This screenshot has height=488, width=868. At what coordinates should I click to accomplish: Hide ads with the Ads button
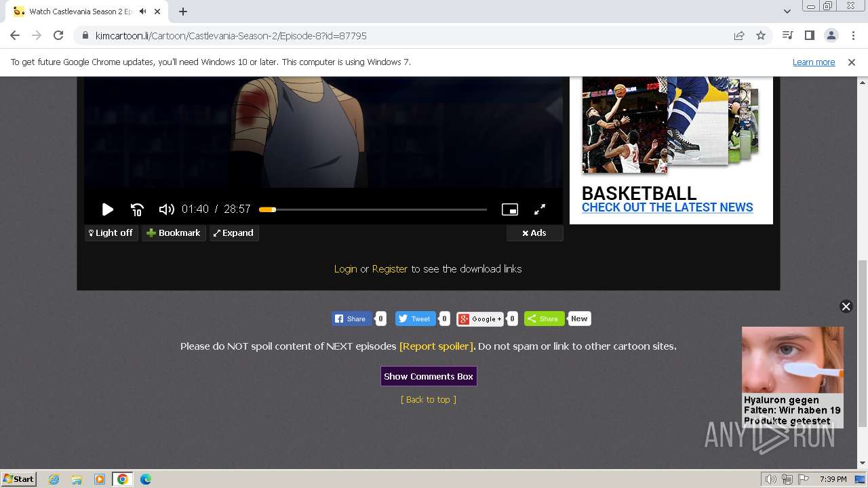click(x=534, y=232)
